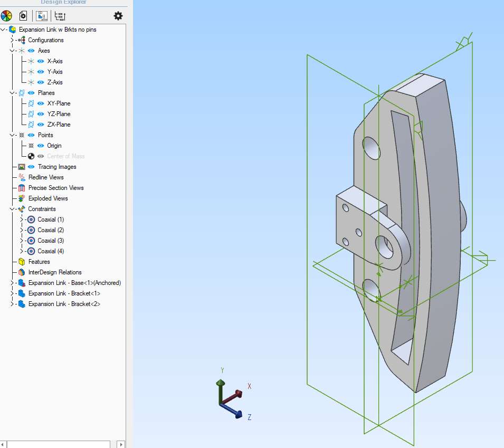Viewport: 504px width, 448px height.
Task: Click the Coaxial (4) constraint icon
Action: [31, 251]
